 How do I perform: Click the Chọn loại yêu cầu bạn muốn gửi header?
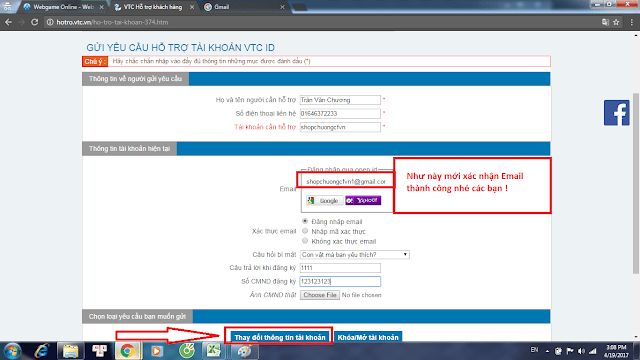[137, 316]
